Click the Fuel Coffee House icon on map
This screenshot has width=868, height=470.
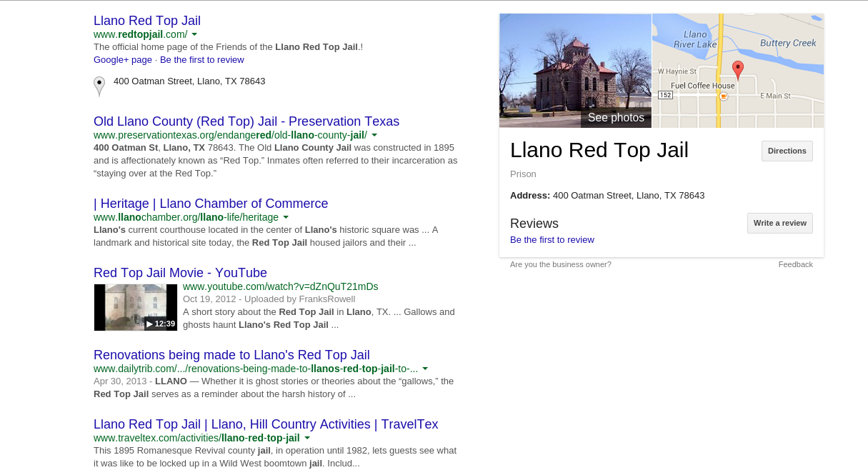(x=724, y=96)
